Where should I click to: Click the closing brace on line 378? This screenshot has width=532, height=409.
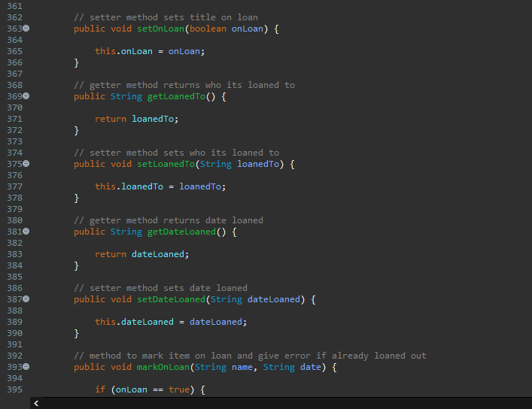[76, 198]
